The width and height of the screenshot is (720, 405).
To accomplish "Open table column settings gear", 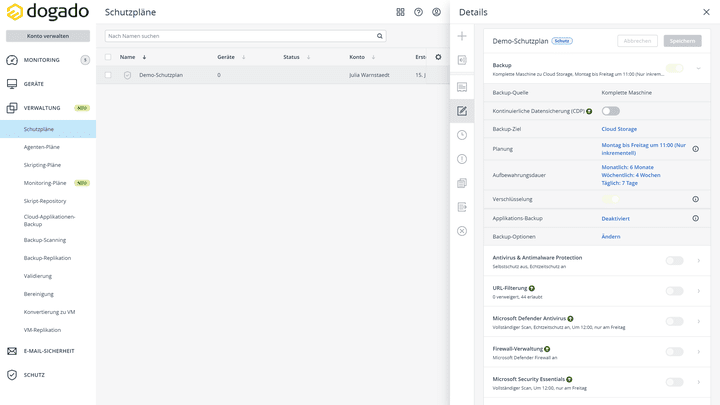I will click(x=438, y=57).
